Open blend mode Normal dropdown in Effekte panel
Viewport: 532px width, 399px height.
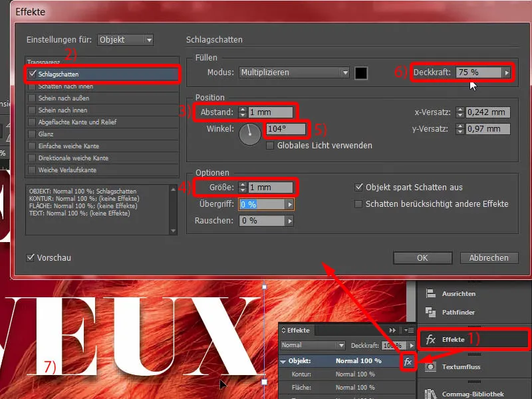tap(313, 345)
